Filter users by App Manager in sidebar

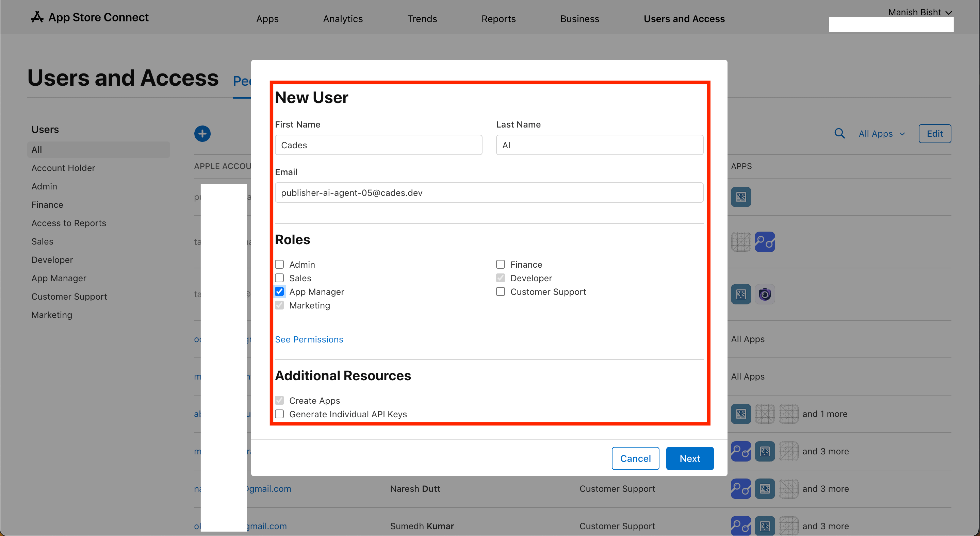pos(59,278)
